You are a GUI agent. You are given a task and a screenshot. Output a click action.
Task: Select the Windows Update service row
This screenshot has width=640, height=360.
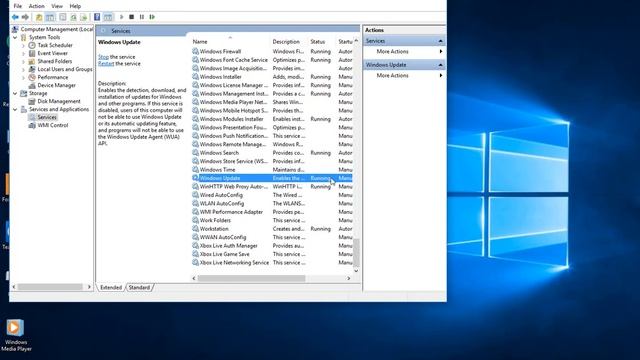click(x=271, y=178)
